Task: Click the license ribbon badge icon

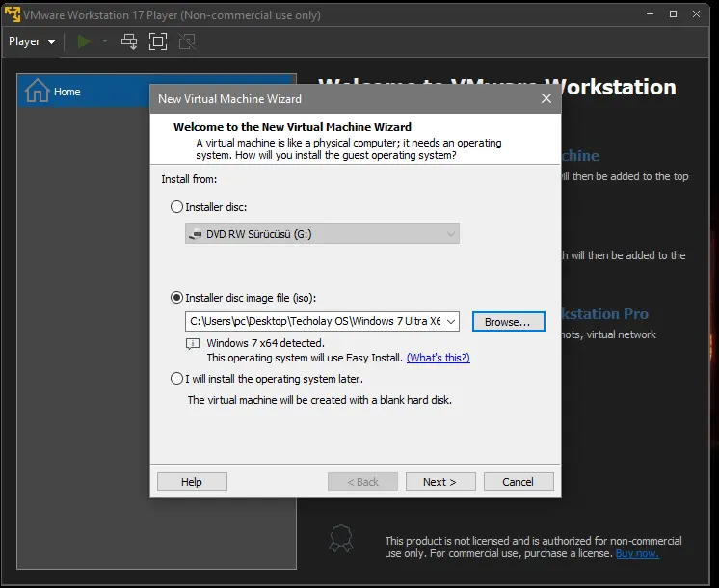Action: (341, 539)
